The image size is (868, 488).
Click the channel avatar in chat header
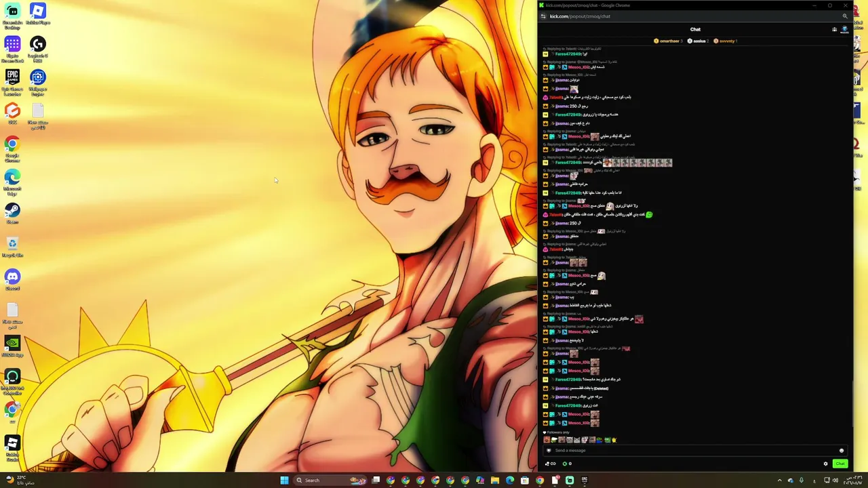844,30
